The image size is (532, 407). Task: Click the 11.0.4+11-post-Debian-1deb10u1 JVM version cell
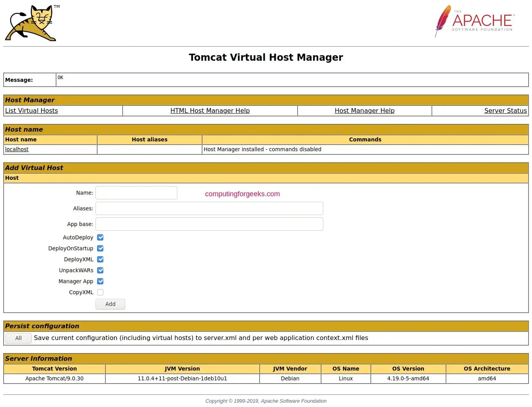pyautogui.click(x=182, y=378)
